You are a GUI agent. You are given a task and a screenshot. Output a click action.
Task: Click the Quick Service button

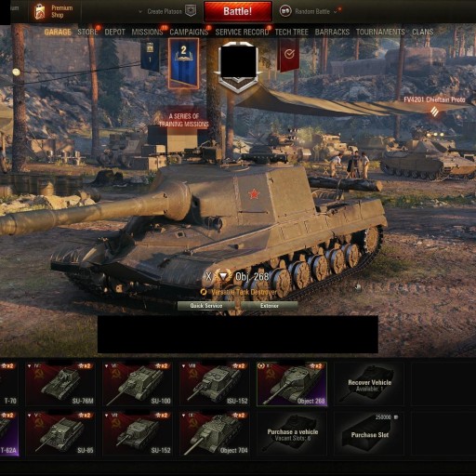206,306
